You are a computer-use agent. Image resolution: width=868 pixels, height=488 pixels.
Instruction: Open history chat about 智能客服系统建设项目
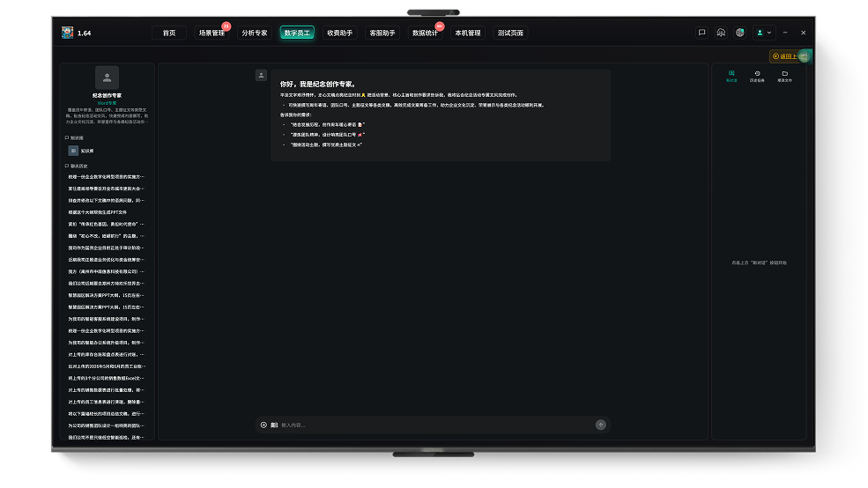pos(106,319)
